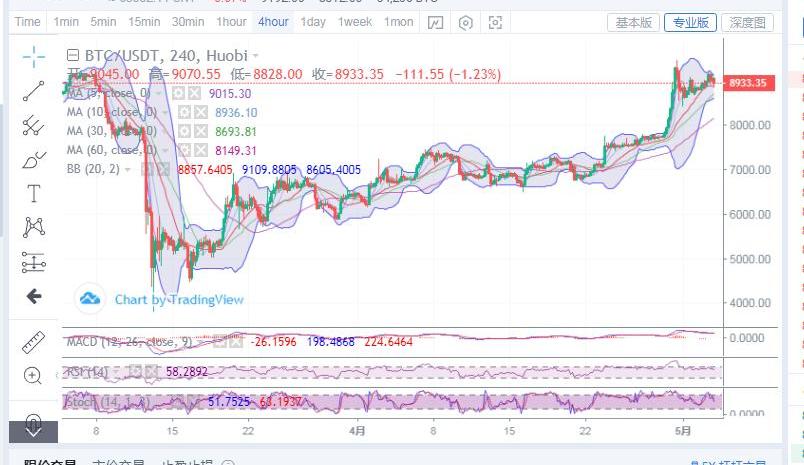Expand dropdown arrow of MA (60, close, 0)

coord(165,151)
